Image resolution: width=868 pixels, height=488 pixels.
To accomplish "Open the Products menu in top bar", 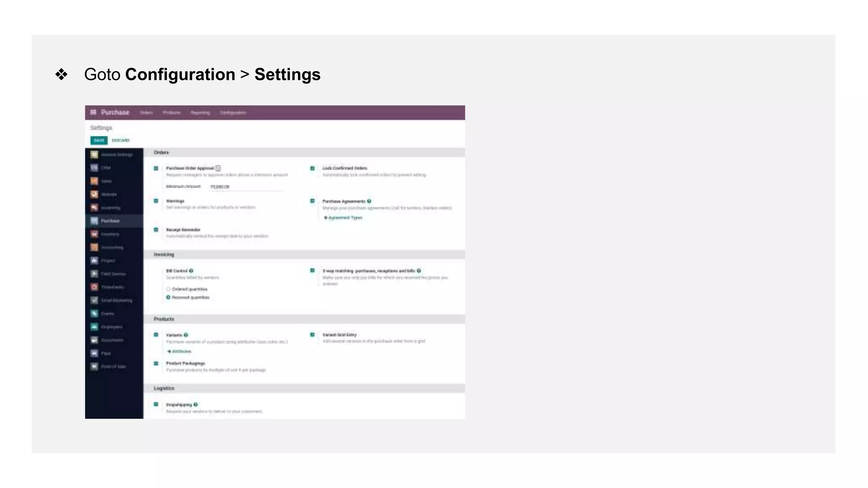I will coord(172,113).
